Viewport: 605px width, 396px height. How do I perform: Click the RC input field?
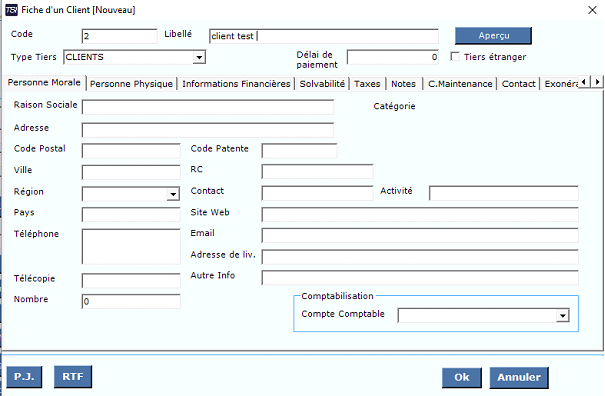(318, 171)
